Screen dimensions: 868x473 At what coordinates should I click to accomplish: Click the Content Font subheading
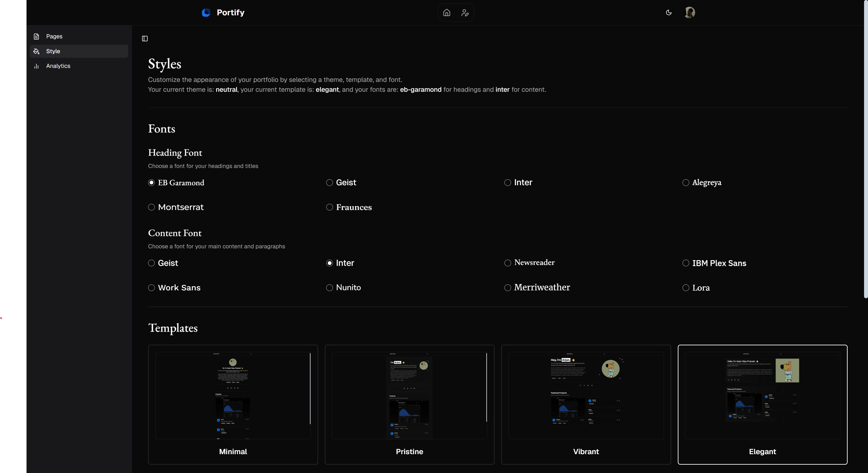point(175,233)
